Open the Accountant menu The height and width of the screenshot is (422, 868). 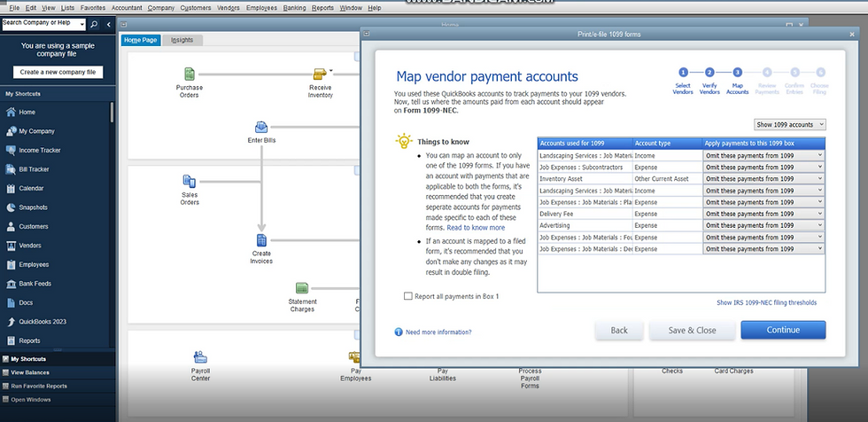(127, 8)
